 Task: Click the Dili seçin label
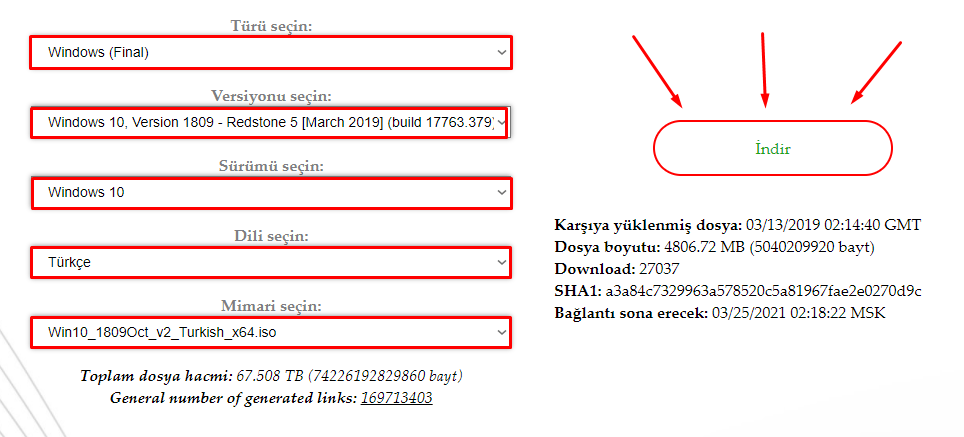tap(271, 236)
